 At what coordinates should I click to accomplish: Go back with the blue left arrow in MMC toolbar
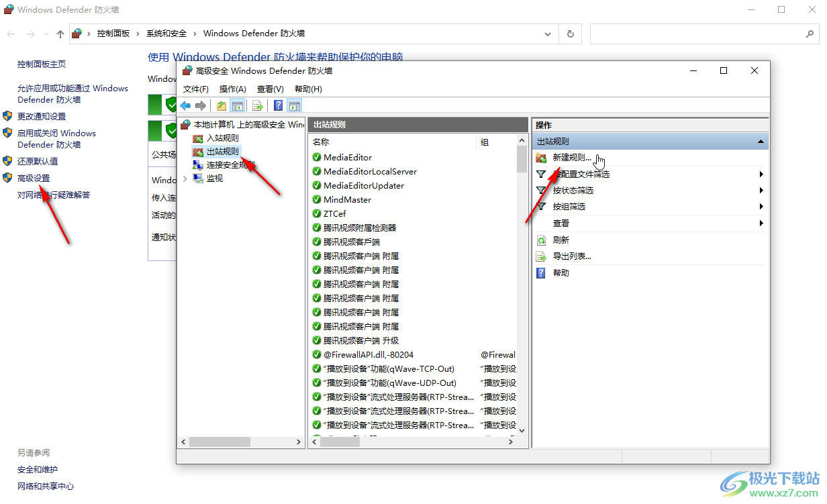[185, 105]
